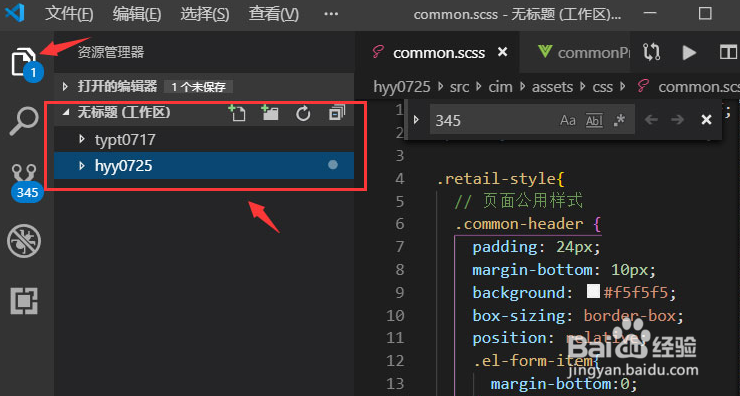Refresh the explorer tree
This screenshot has height=396, width=740.
pos(303,113)
